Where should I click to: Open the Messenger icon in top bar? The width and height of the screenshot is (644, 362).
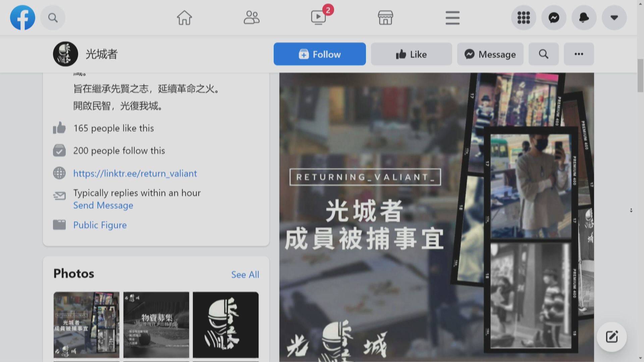coord(554,18)
